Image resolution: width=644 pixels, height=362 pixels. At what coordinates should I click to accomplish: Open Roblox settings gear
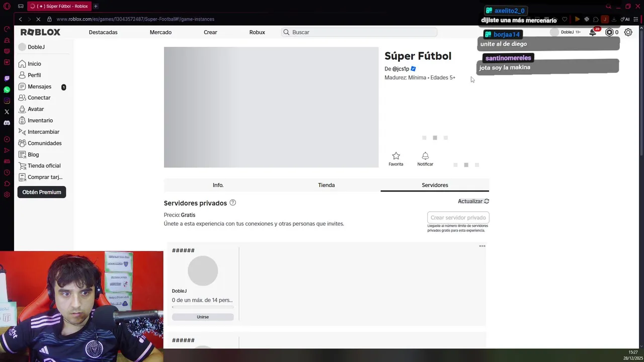tap(628, 32)
